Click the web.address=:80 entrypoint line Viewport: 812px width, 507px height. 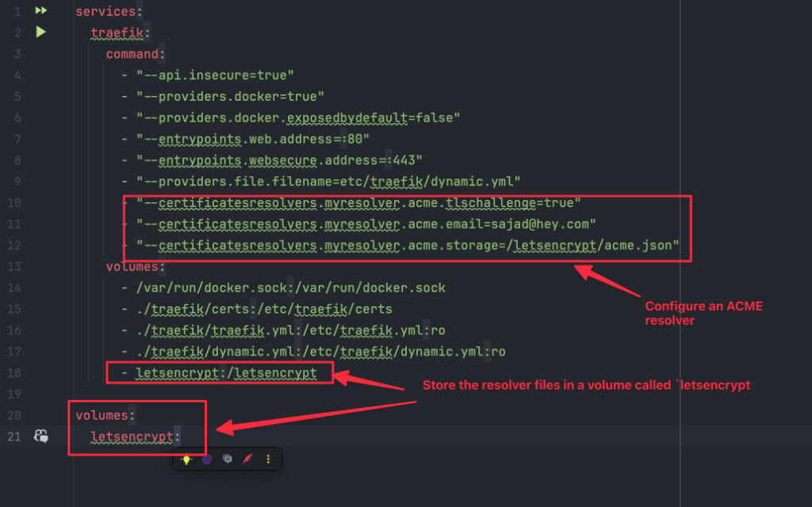coord(253,139)
